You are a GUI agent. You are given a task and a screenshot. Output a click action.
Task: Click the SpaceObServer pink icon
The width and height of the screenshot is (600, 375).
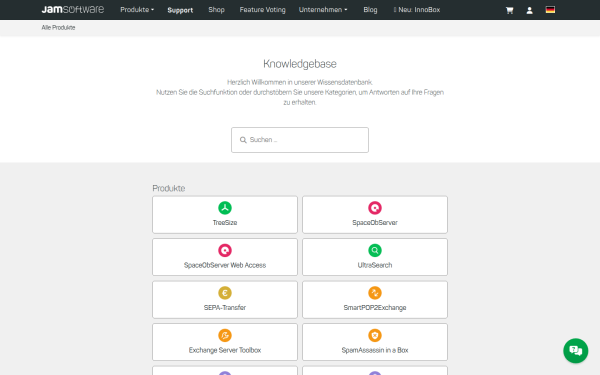(x=375, y=208)
